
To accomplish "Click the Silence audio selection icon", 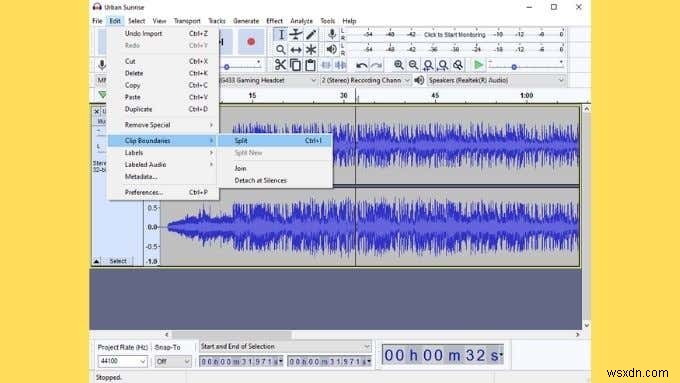I will [340, 65].
